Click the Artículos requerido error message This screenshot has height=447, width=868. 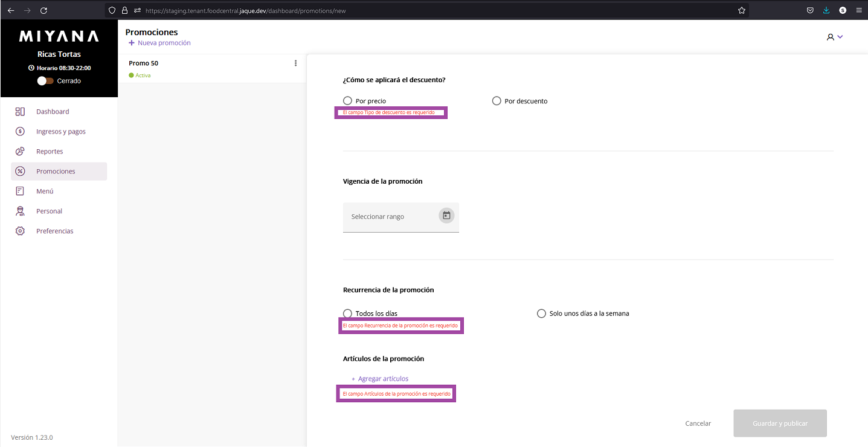point(396,394)
